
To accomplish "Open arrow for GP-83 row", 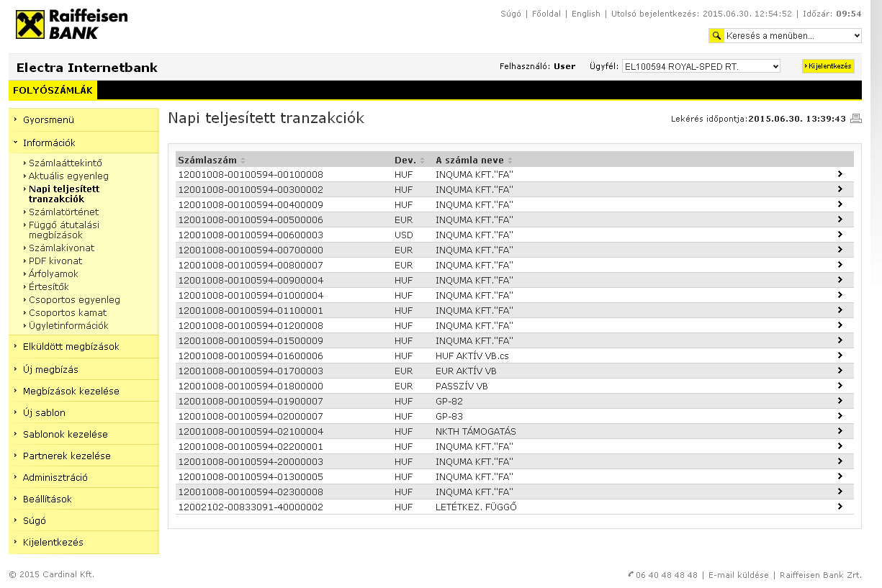I will (840, 416).
